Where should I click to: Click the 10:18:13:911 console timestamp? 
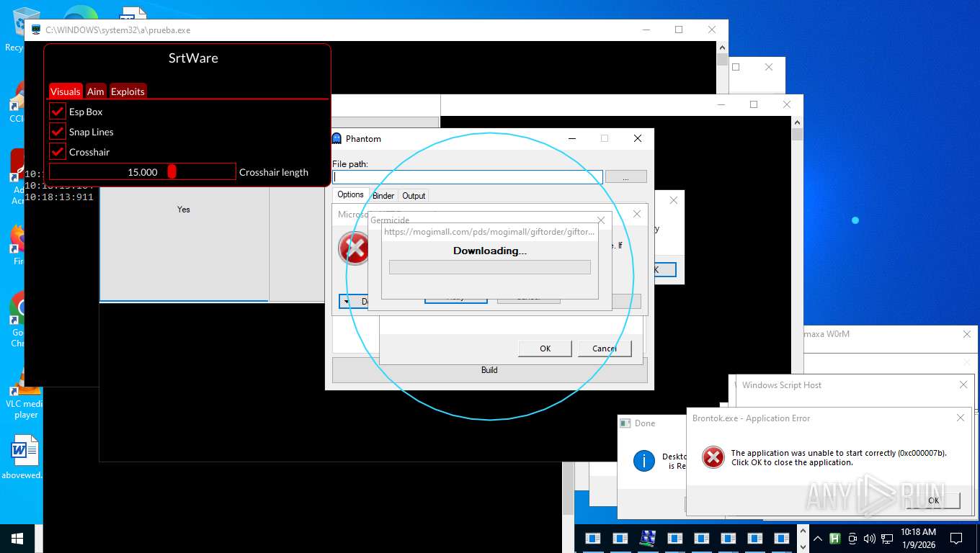click(x=59, y=197)
